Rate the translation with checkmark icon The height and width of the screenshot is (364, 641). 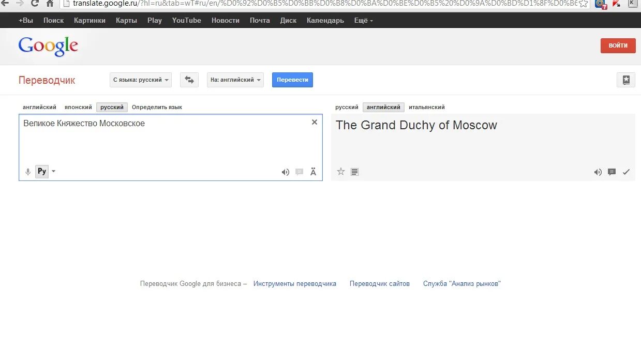click(x=626, y=172)
